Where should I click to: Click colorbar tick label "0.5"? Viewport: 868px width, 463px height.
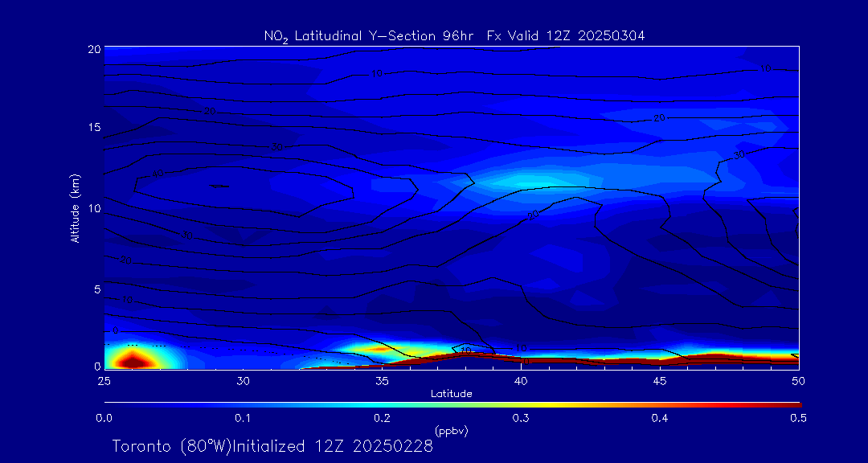pyautogui.click(x=799, y=419)
